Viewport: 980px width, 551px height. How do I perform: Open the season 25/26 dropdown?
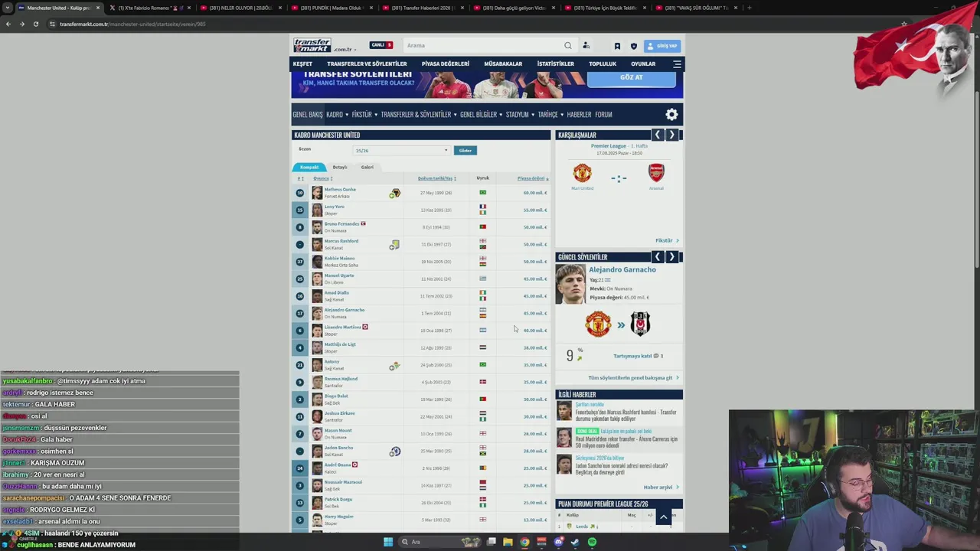(401, 150)
